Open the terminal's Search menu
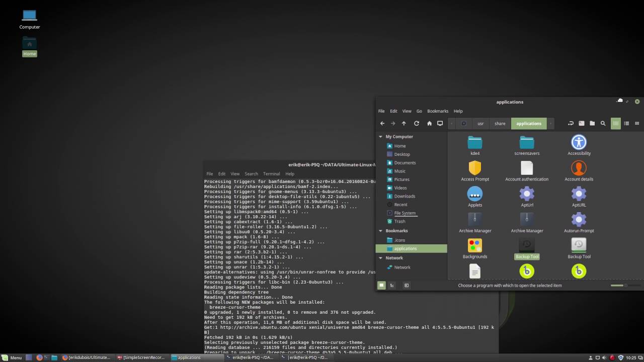The image size is (644, 362). [251, 174]
